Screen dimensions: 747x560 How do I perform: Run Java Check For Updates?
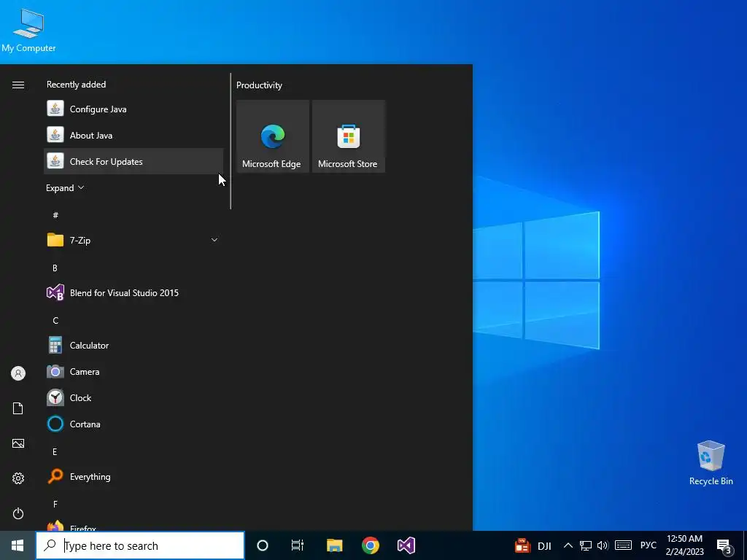pyautogui.click(x=133, y=161)
